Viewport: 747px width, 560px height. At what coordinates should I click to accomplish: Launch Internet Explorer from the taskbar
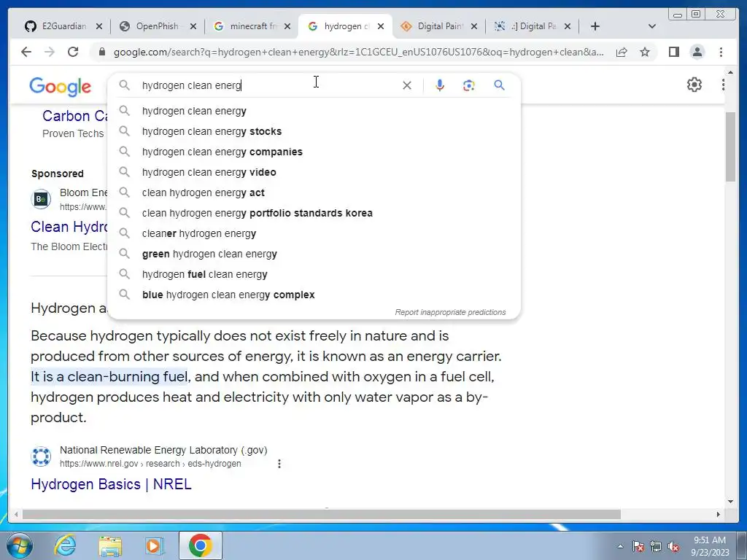(65, 545)
